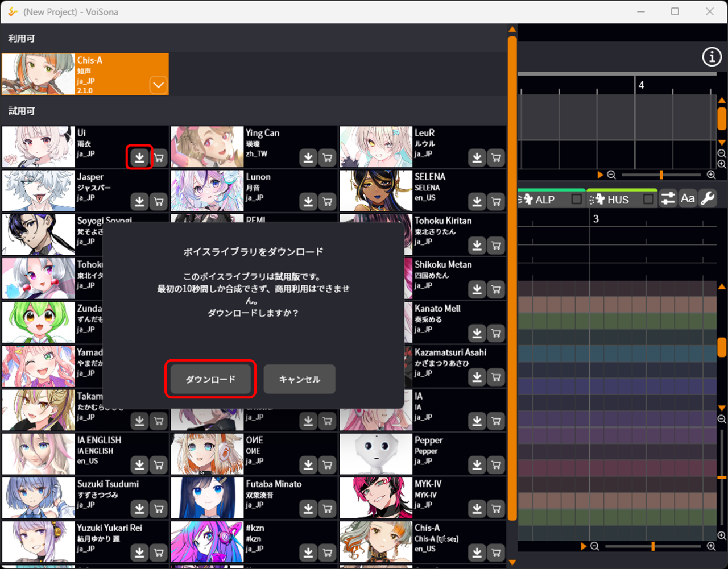Open the purchase cart for #kzn
728x569 pixels.
[x=328, y=552]
